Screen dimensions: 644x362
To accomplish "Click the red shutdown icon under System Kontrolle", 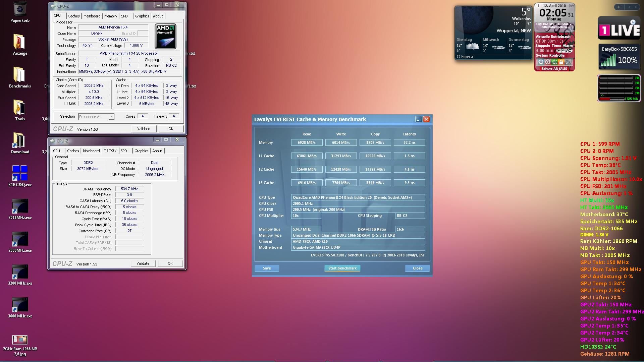I will (547, 62).
